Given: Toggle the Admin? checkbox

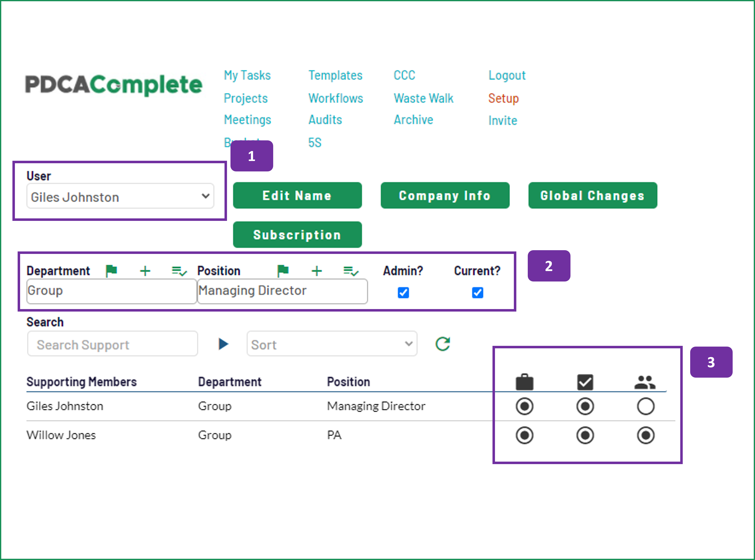Looking at the screenshot, I should pyautogui.click(x=403, y=292).
